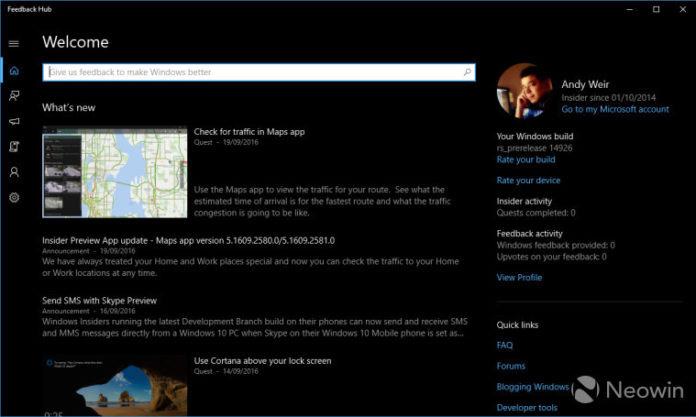Open the Send SMS with Skype Preview announcement
This screenshot has width=696, height=417.
[x=99, y=301]
